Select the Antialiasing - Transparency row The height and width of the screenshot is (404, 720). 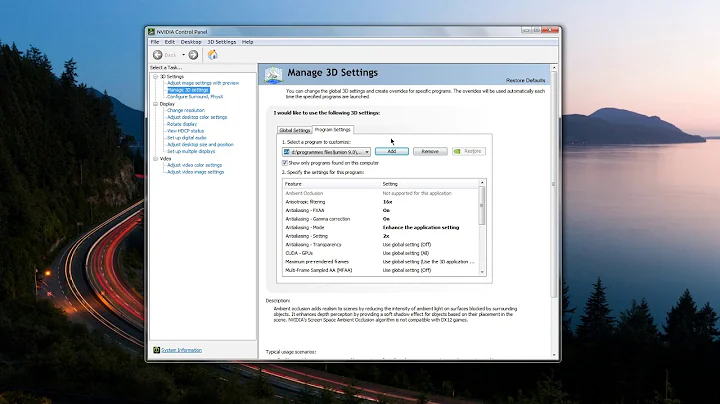[380, 245]
